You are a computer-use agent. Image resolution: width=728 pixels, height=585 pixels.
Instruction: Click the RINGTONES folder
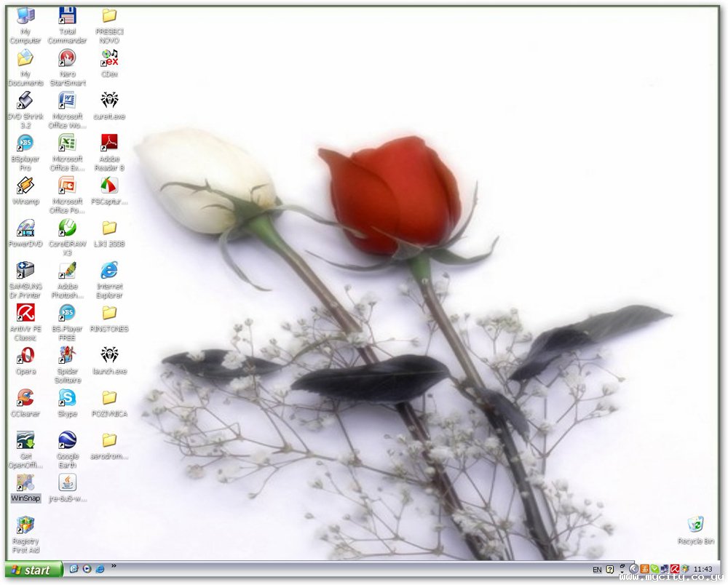[x=110, y=319]
